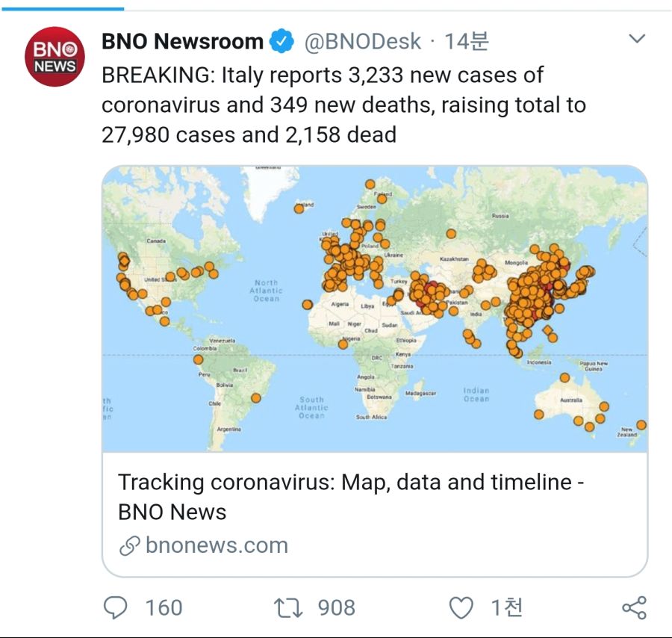
Task: Click the blue loading progress bar
Action: pos(62,8)
